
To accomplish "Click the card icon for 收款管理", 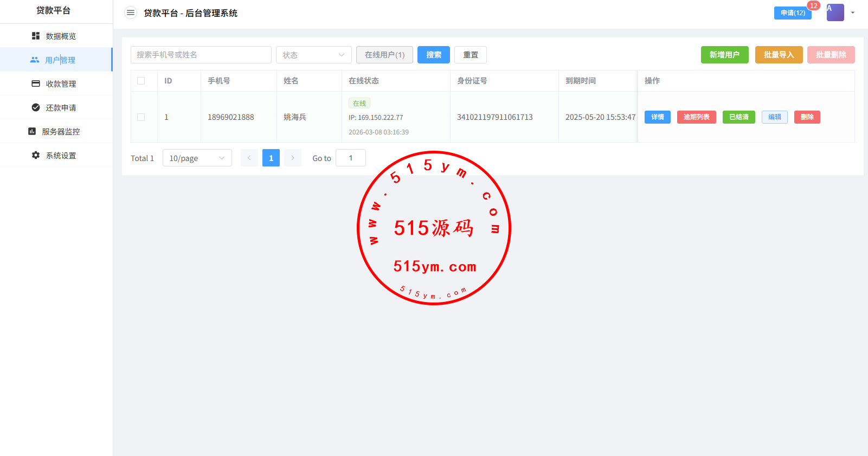I will coord(36,84).
